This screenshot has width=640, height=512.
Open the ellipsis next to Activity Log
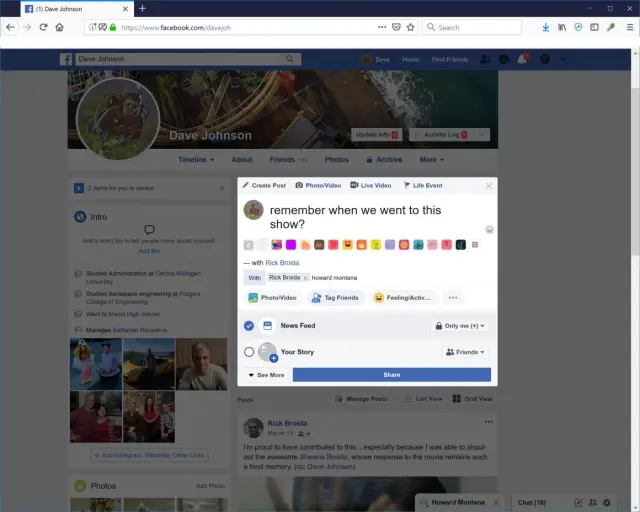point(482,134)
